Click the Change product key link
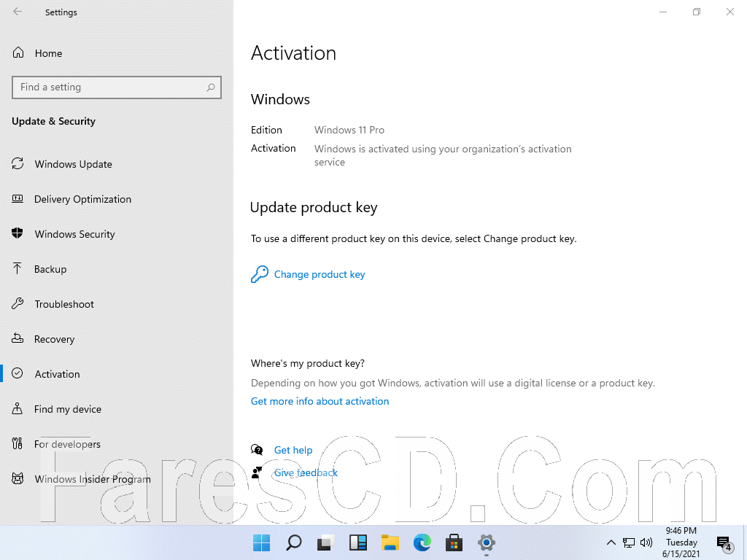 [320, 274]
